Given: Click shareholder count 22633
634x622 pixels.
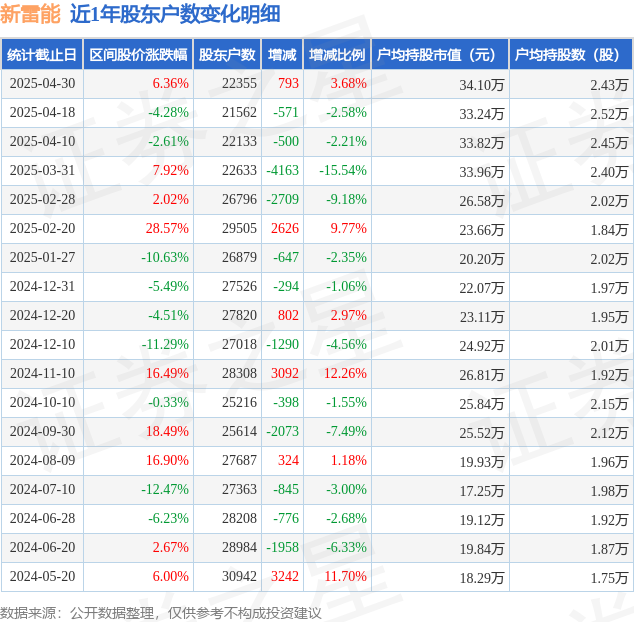Looking at the screenshot, I should [x=239, y=171].
